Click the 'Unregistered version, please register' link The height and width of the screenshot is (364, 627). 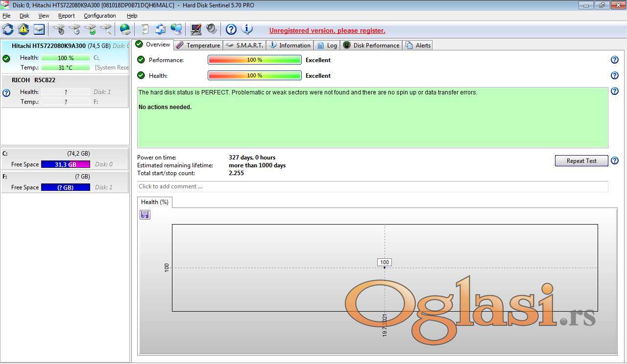327,30
